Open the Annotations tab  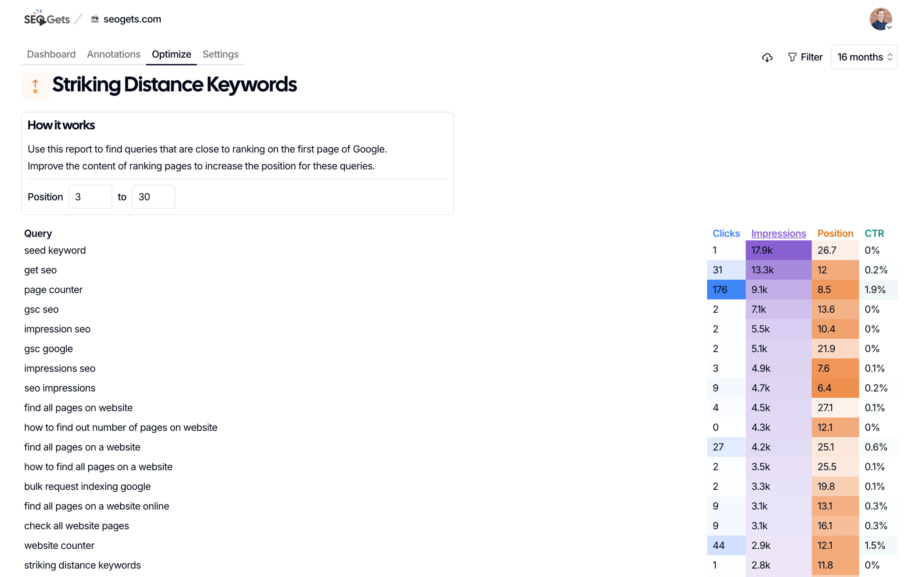[114, 54]
